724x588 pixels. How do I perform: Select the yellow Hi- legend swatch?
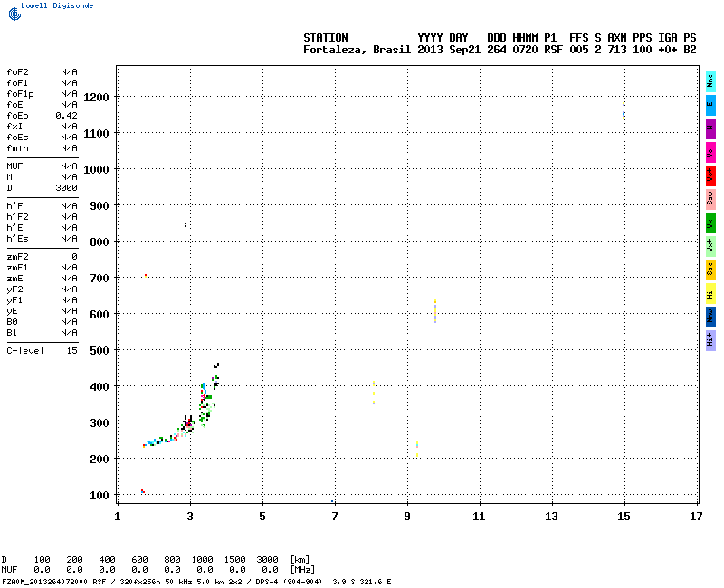click(x=710, y=294)
